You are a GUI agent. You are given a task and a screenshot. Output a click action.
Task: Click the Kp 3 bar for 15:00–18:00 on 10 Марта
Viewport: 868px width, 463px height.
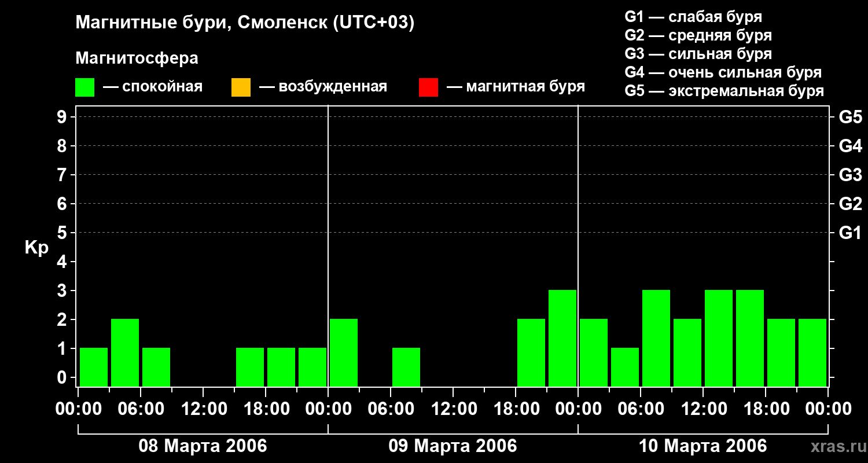[750, 338]
